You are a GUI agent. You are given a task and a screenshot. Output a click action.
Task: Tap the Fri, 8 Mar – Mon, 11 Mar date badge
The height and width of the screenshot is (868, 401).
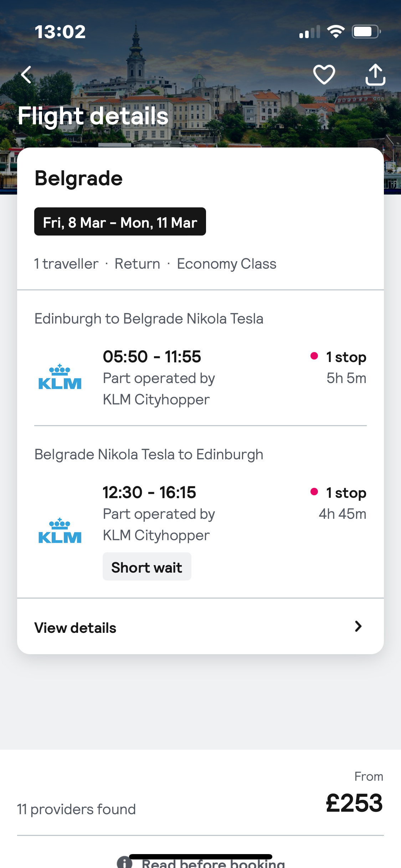[x=120, y=222]
